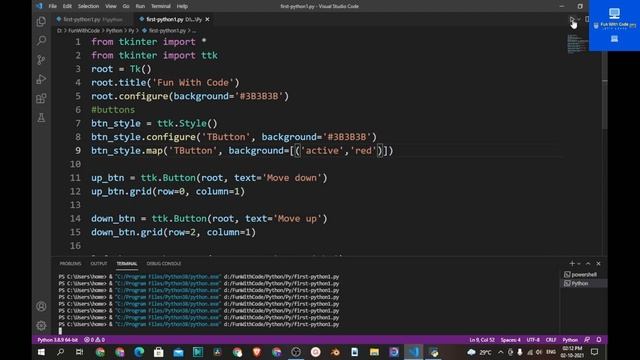Open the Edit menu

click(67, 6)
